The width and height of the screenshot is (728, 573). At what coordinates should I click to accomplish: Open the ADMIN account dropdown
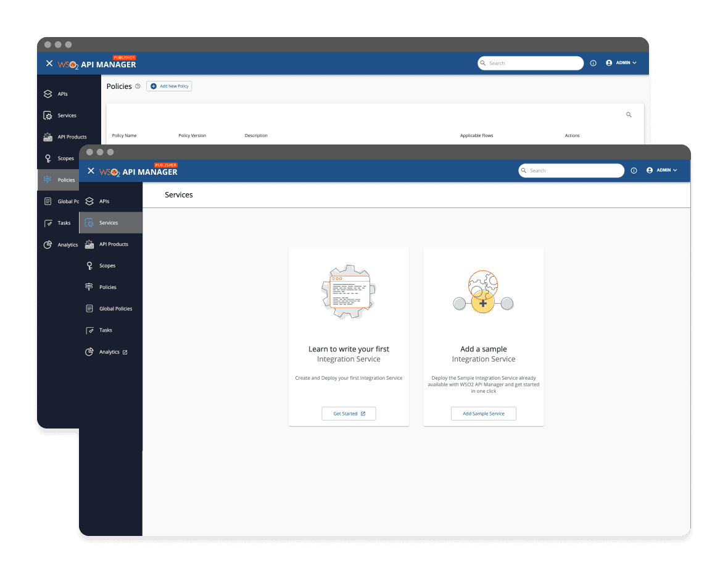coord(662,170)
